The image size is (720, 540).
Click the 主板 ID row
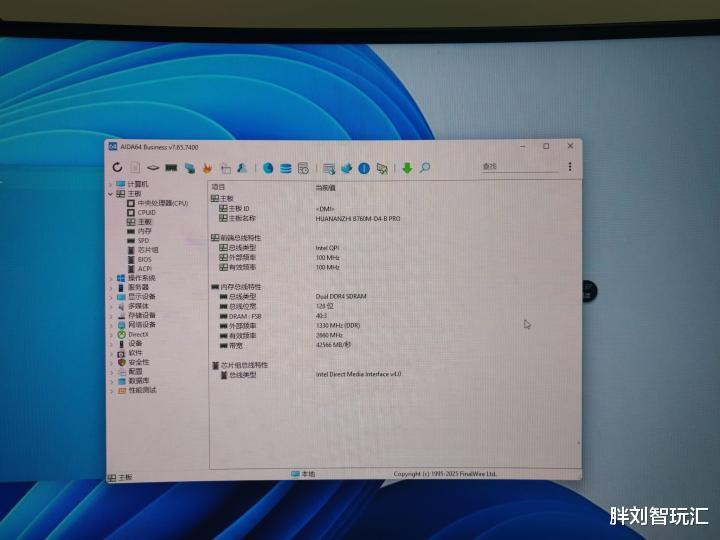[239, 208]
